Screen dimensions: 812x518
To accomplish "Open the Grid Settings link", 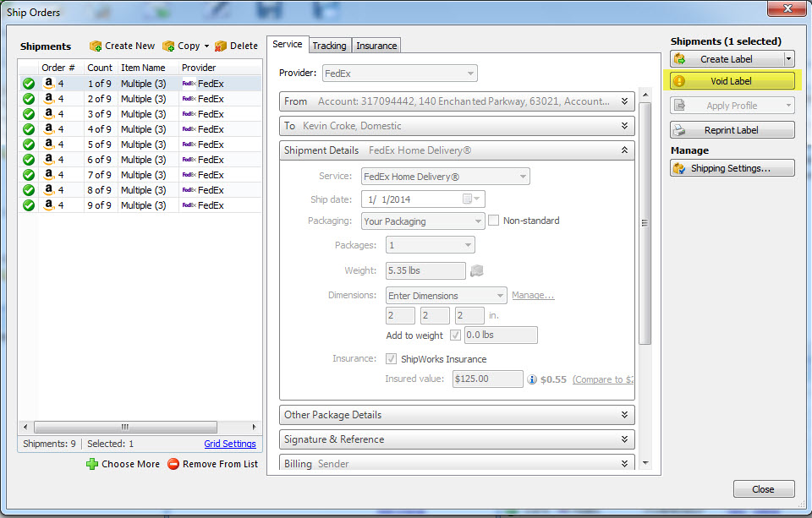I will (230, 444).
